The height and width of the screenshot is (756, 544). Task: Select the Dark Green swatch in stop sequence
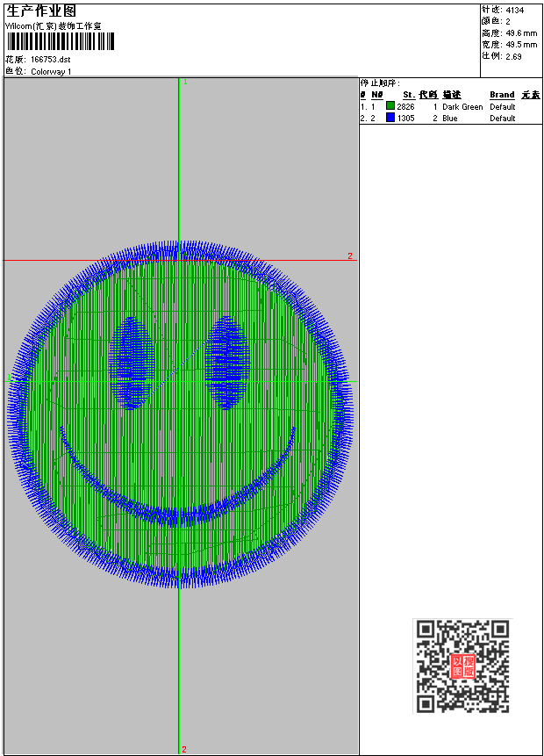[x=390, y=106]
